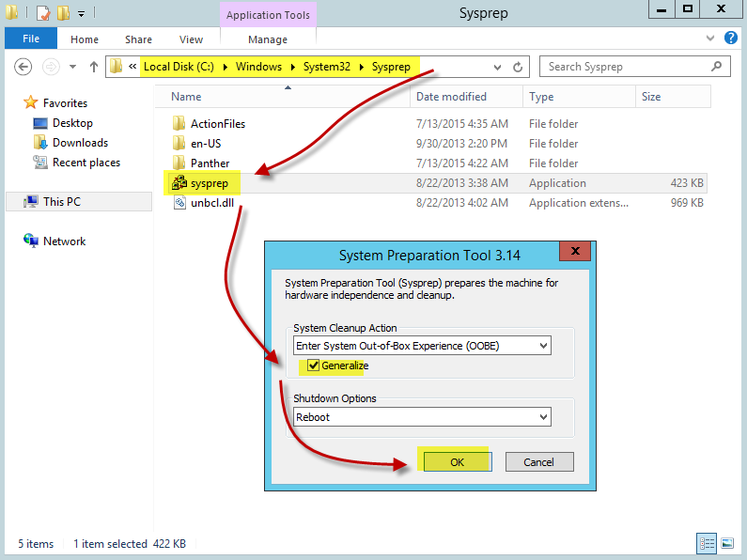Click the Forward navigation arrow
747x560 pixels.
(x=51, y=67)
